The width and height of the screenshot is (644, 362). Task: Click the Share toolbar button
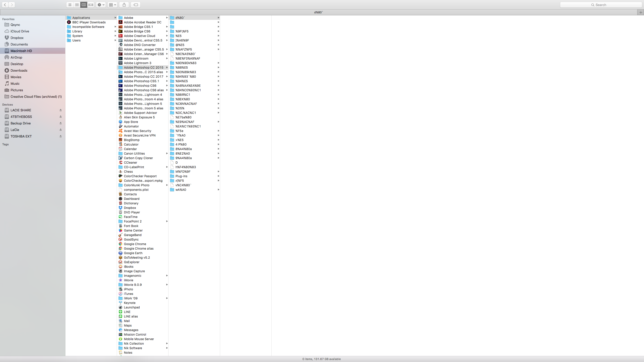pos(124,5)
